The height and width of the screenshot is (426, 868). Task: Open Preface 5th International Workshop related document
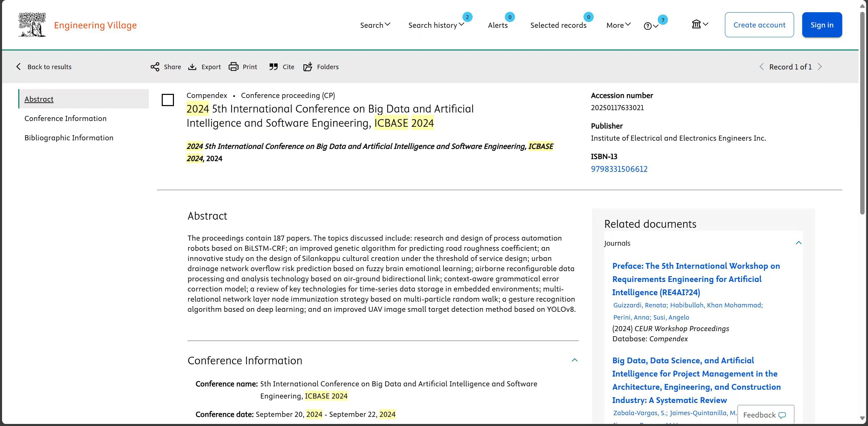coord(696,279)
